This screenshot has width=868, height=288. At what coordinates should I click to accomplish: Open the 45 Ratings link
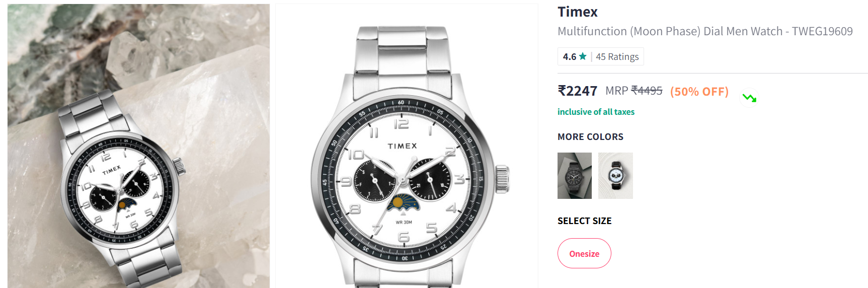[617, 56]
